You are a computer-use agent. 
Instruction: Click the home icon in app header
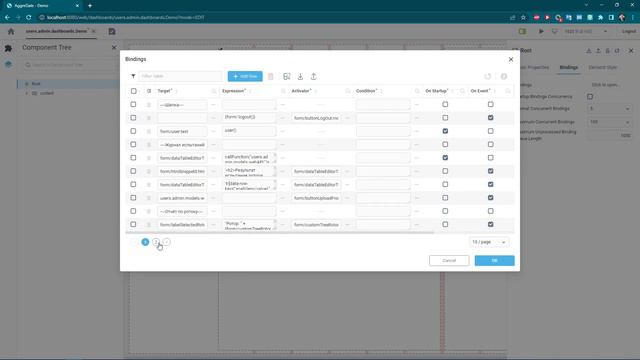(x=11, y=31)
